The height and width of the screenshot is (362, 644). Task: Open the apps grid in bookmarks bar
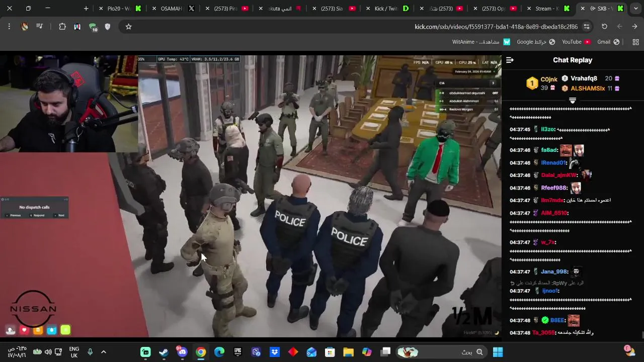point(635,42)
